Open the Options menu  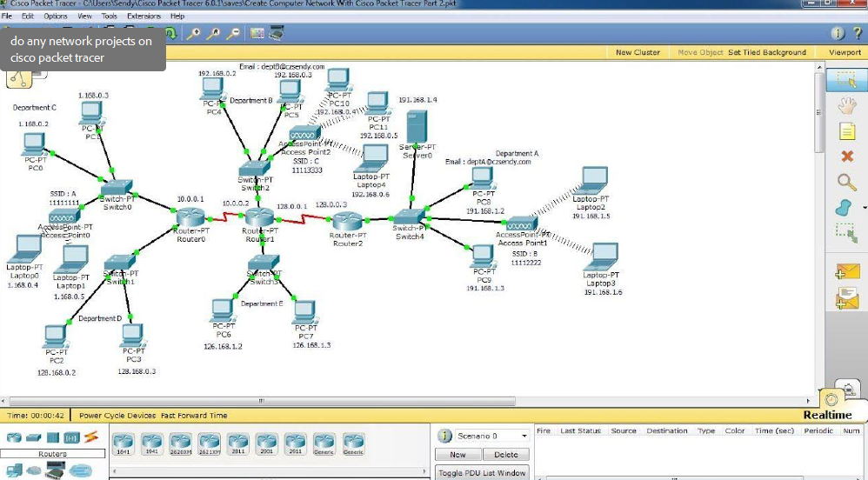[56, 16]
